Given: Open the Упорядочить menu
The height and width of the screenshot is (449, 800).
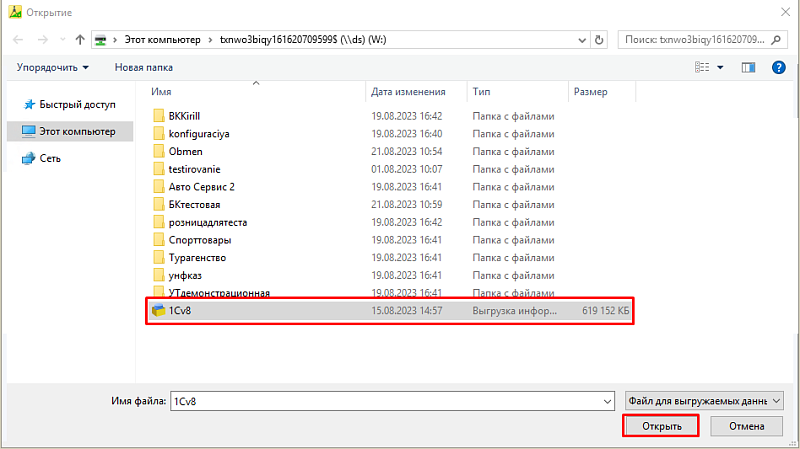Looking at the screenshot, I should [53, 67].
